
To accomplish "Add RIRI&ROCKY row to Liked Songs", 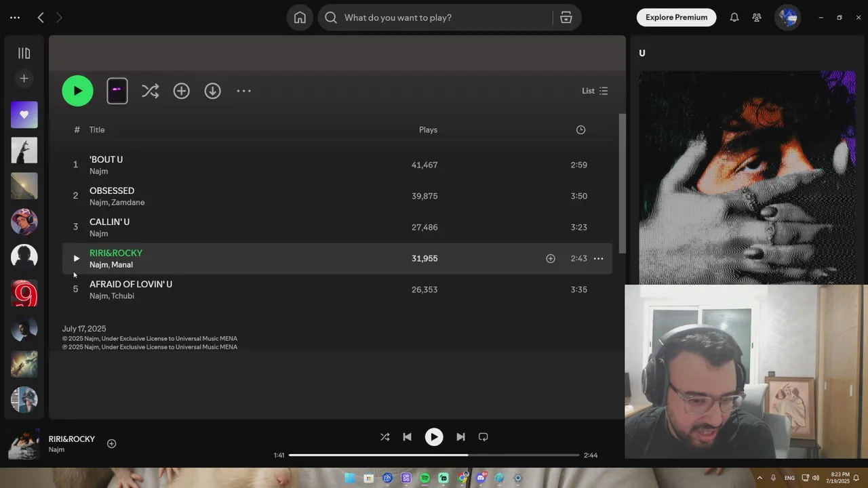I will [551, 258].
